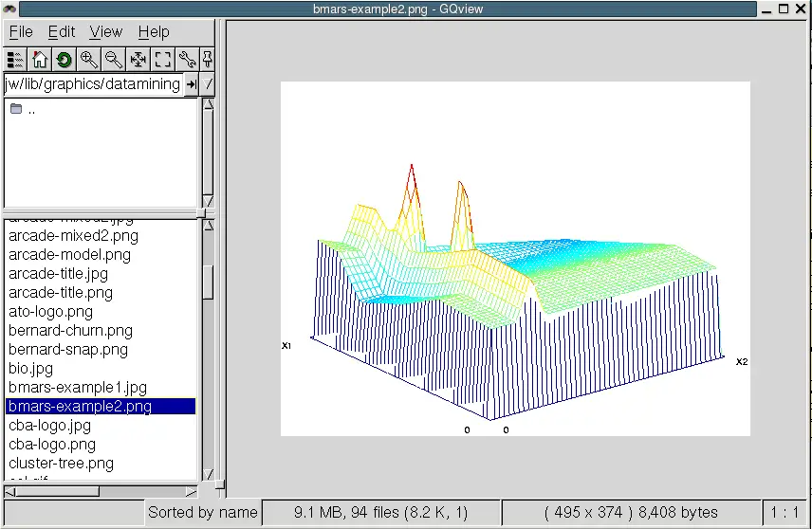Float file list pin icon
This screenshot has height=529, width=812.
click(x=207, y=60)
